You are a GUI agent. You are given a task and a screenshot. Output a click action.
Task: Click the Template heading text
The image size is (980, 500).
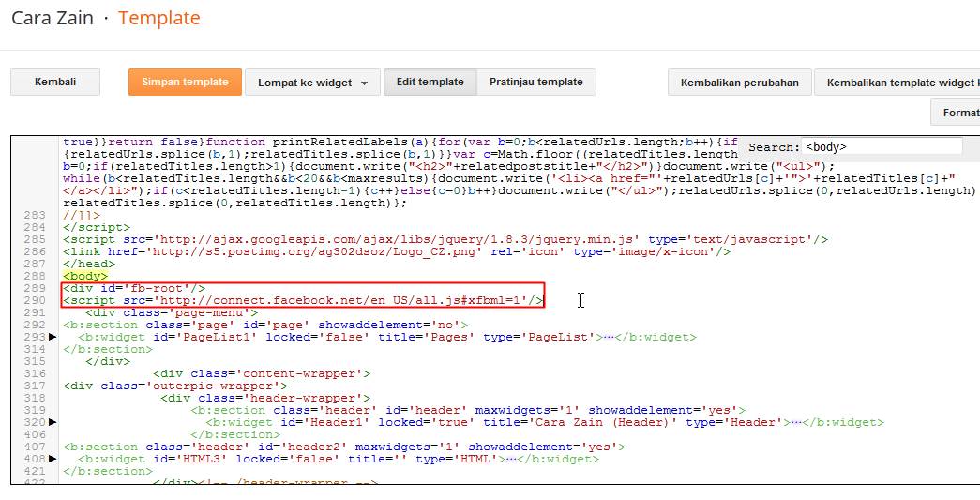(159, 18)
